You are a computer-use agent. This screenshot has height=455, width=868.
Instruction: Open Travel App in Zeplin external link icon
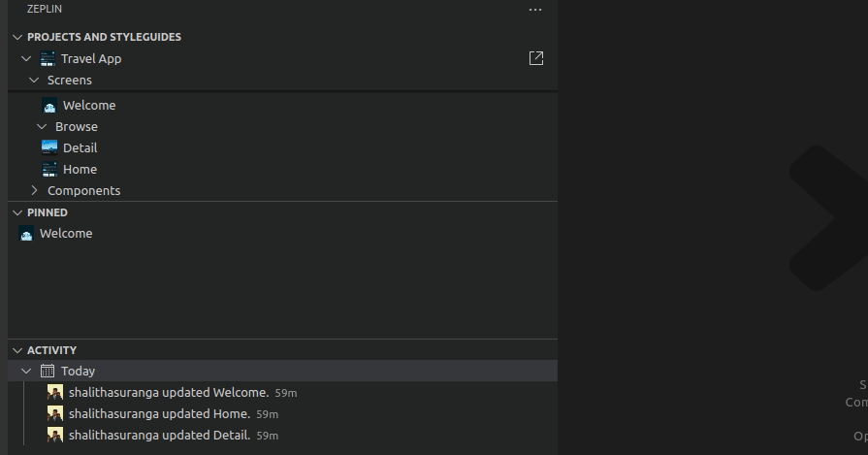(x=536, y=58)
